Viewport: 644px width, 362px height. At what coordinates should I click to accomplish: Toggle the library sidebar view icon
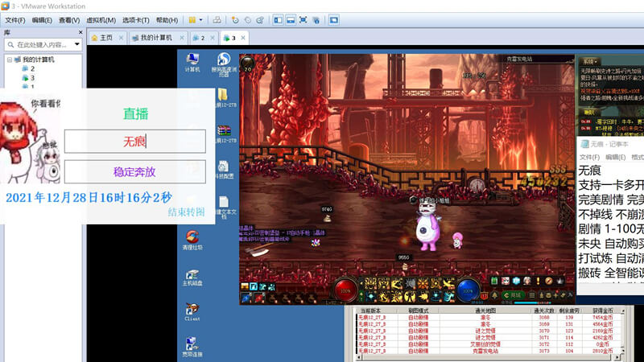(278, 19)
